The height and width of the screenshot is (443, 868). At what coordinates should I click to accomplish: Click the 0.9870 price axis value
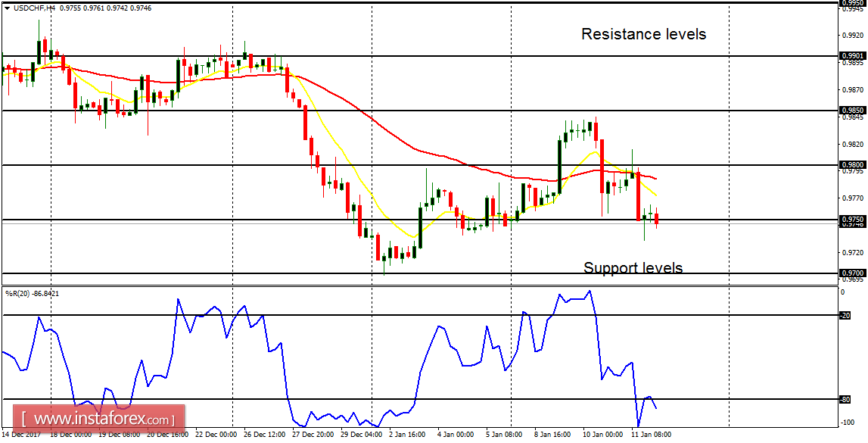click(x=854, y=89)
